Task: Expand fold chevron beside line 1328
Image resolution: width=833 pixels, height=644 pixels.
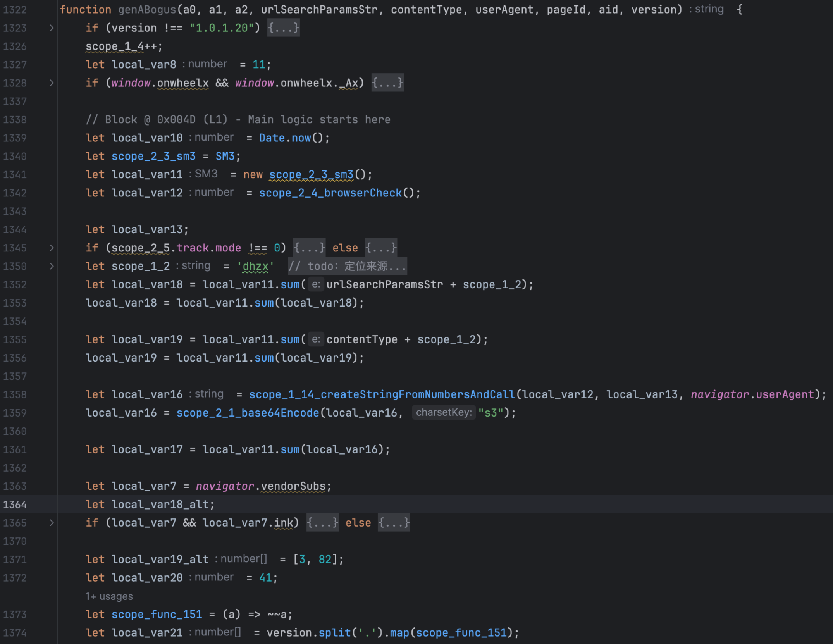Action: (x=52, y=83)
